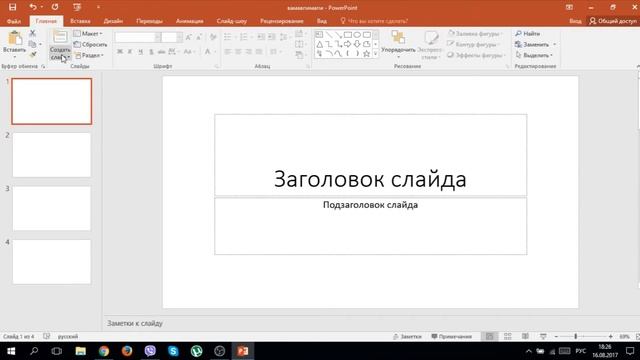The image size is (640, 360).
Task: Click the Заголовок слайда title placeholder
Action: 370,156
